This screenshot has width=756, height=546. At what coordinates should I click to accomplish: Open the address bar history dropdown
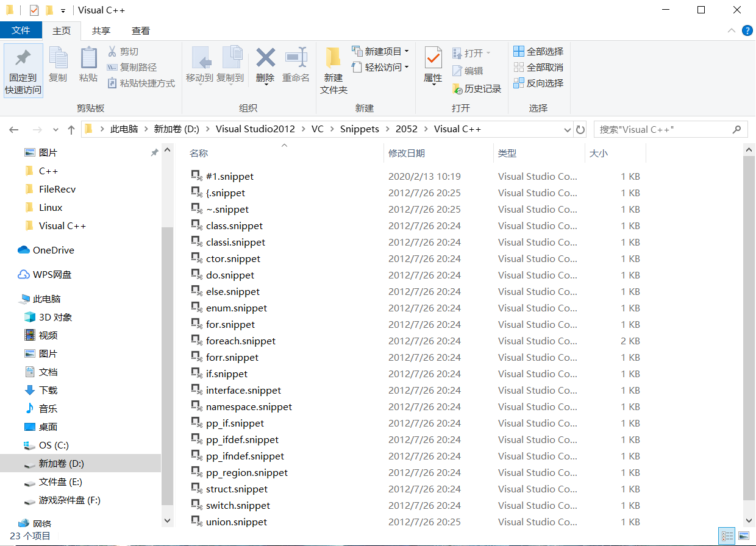[568, 130]
